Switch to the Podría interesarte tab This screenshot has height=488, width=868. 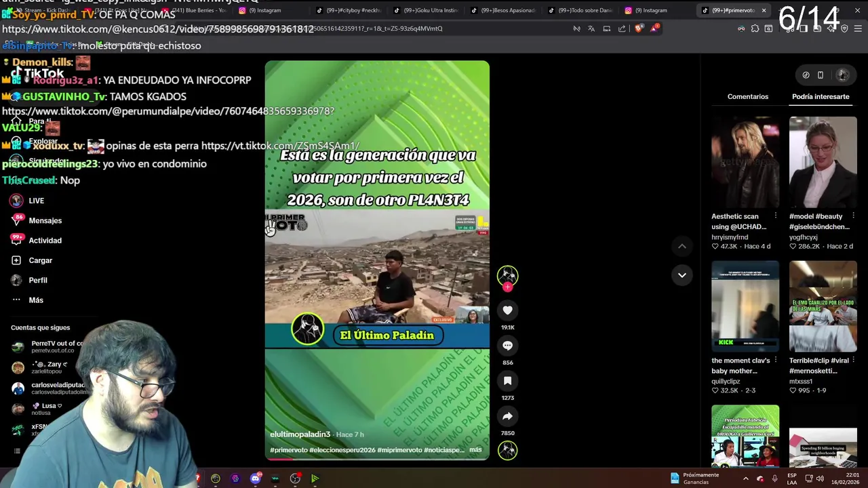pos(821,96)
